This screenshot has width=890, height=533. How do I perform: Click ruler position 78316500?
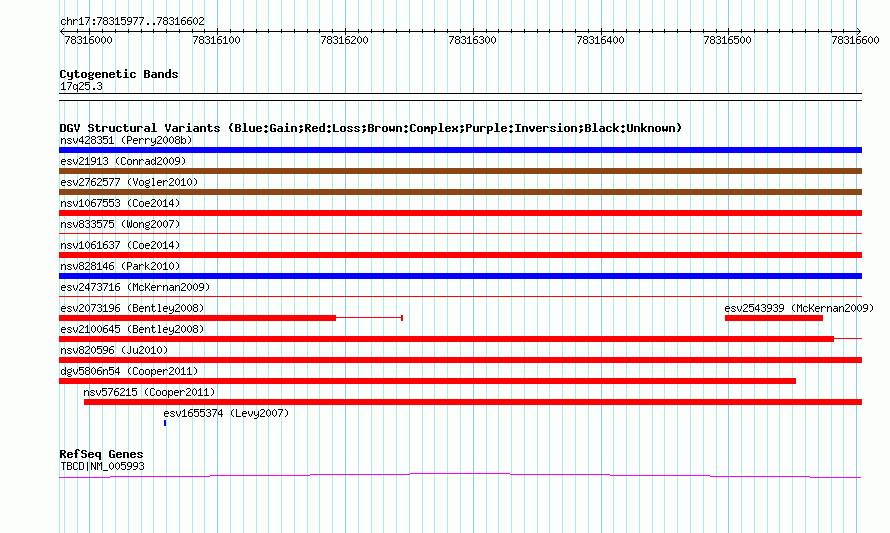click(727, 40)
